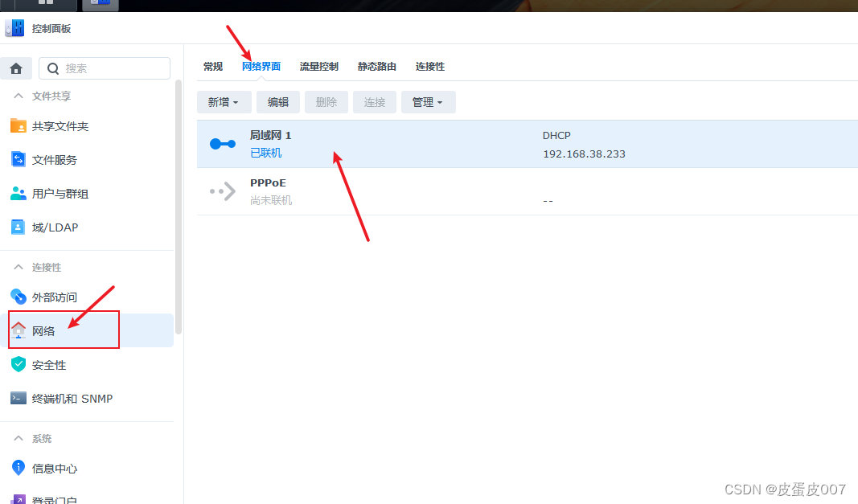Viewport: 858px width, 504px height.
Task: Switch to the 流量控制 tab
Action: tap(318, 66)
